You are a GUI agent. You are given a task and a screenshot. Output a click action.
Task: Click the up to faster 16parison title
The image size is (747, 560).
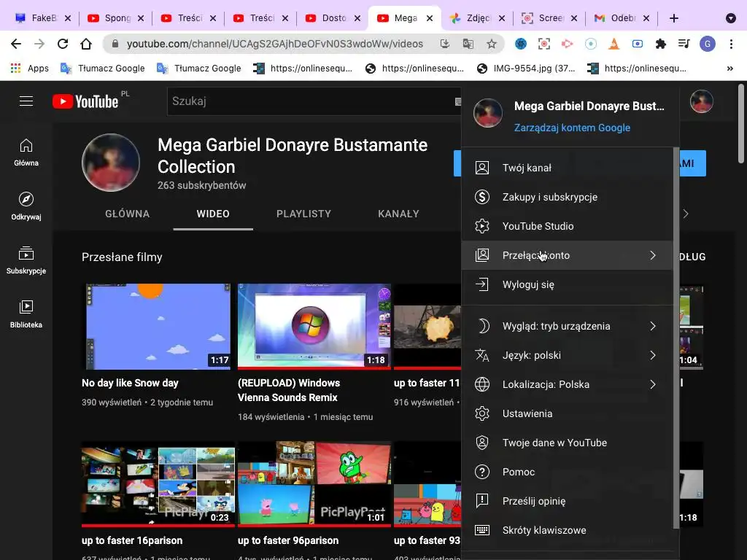[x=132, y=540]
